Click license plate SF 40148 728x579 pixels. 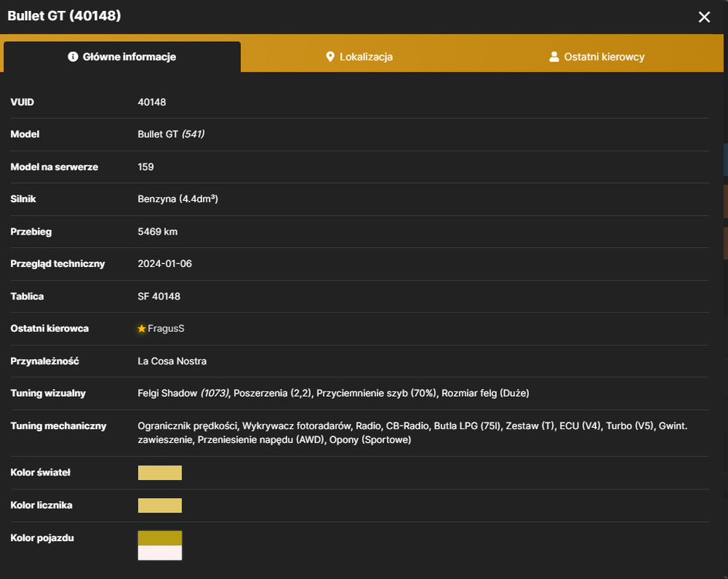[x=159, y=296]
